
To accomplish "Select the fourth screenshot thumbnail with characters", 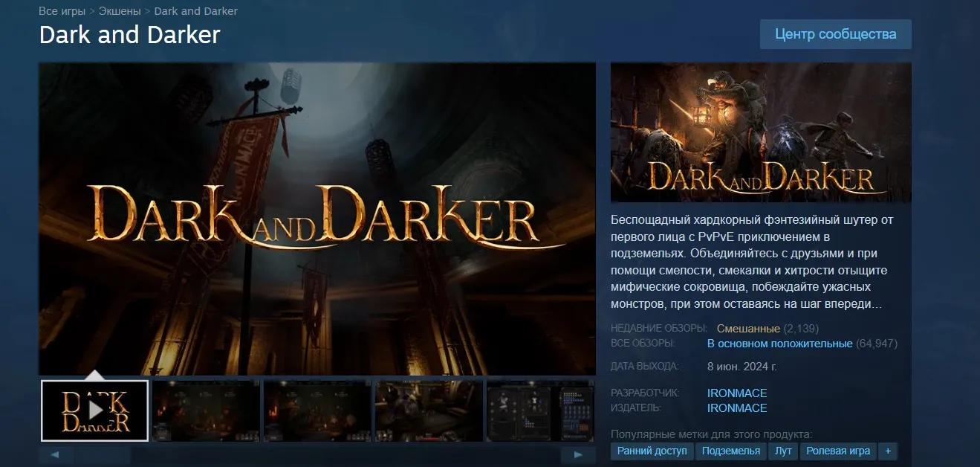I will coord(429,410).
